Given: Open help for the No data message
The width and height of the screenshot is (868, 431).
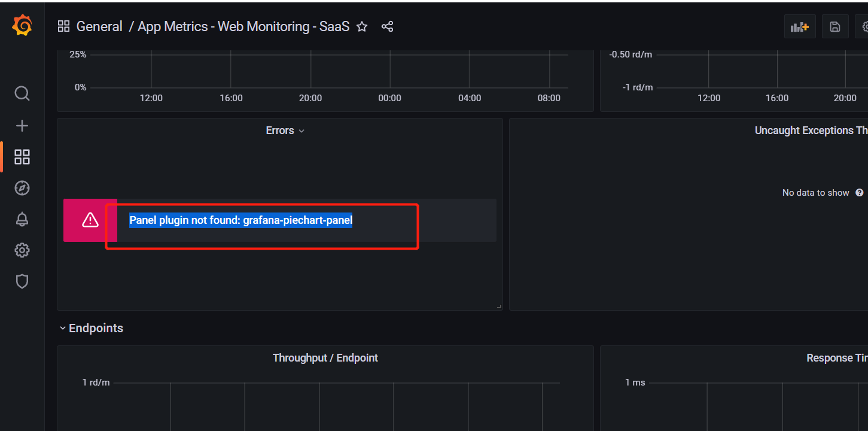Looking at the screenshot, I should pyautogui.click(x=860, y=192).
